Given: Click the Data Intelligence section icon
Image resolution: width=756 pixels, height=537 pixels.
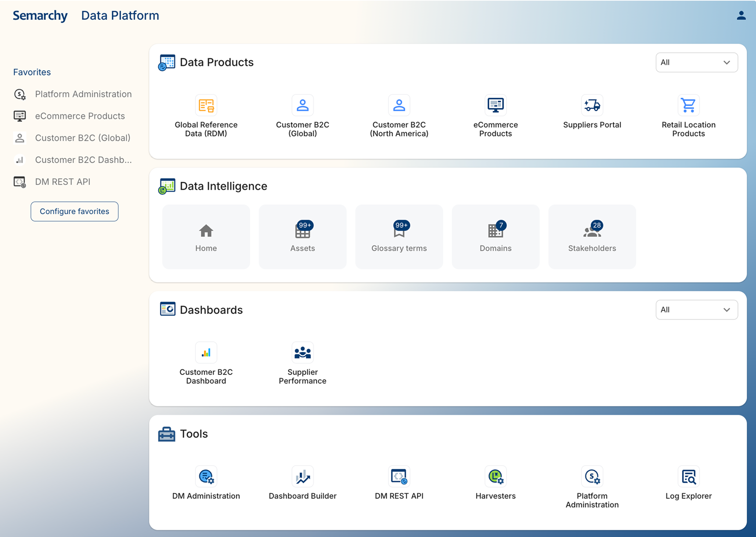Looking at the screenshot, I should point(167,186).
